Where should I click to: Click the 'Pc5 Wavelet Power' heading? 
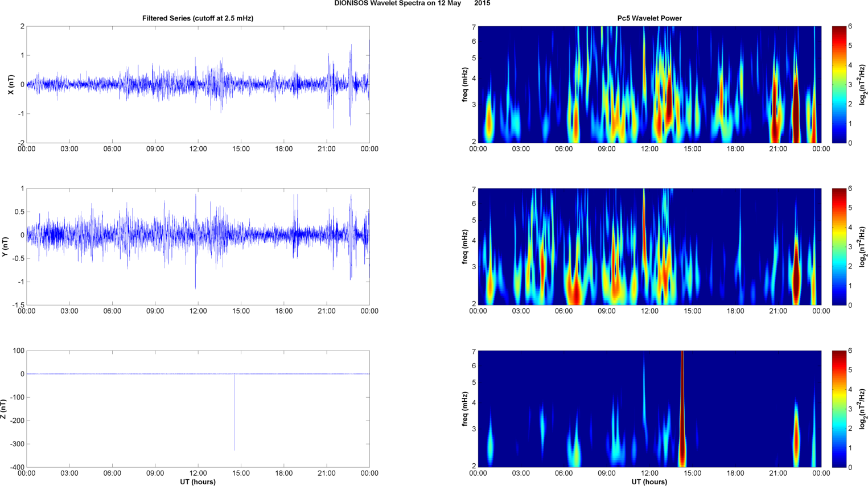click(649, 18)
